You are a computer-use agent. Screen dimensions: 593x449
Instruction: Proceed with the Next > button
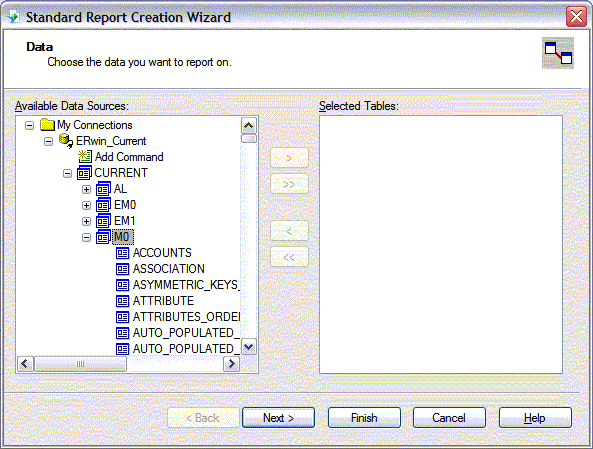pyautogui.click(x=278, y=418)
